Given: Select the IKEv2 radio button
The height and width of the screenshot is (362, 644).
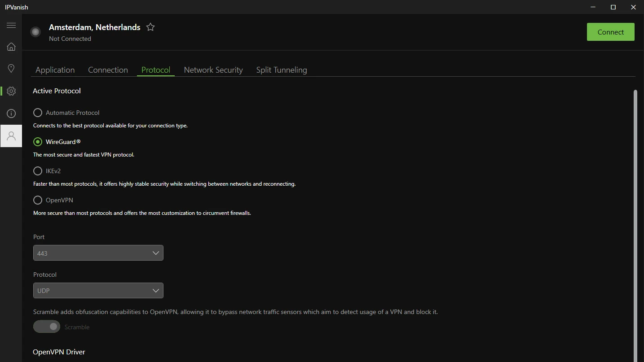Looking at the screenshot, I should coord(38,171).
